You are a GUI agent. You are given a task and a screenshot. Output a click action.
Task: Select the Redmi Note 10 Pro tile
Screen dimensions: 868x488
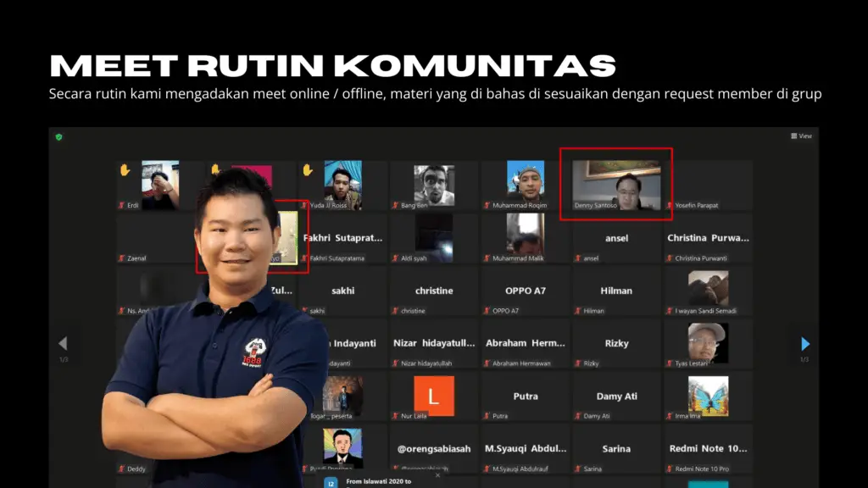click(x=708, y=448)
